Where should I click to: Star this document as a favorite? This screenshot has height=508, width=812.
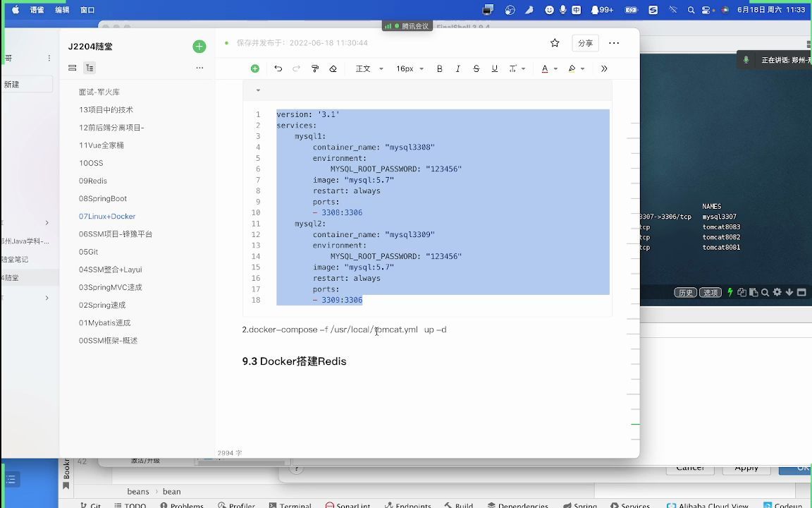point(555,42)
